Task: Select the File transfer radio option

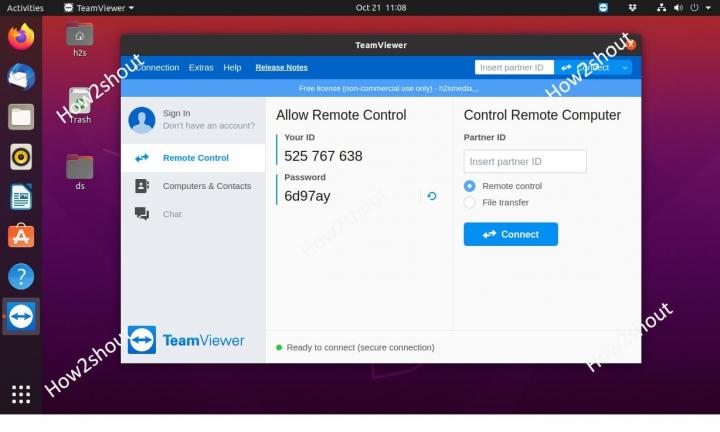Action: point(470,203)
